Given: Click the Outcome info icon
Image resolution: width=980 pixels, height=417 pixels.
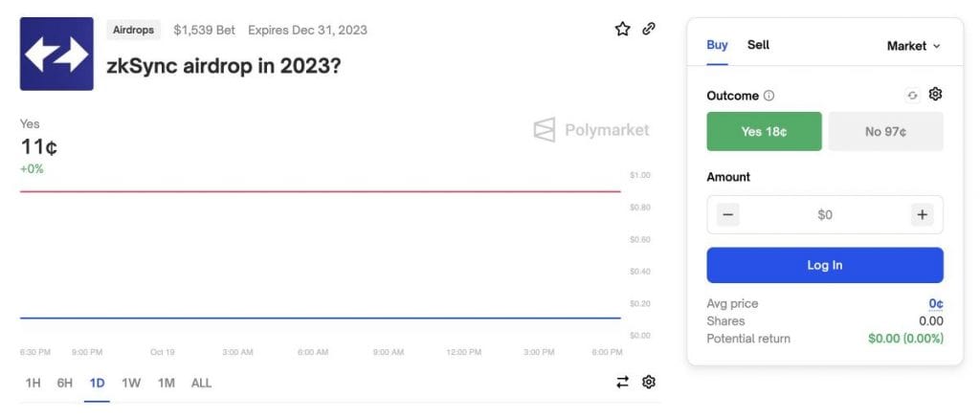Looking at the screenshot, I should point(769,97).
